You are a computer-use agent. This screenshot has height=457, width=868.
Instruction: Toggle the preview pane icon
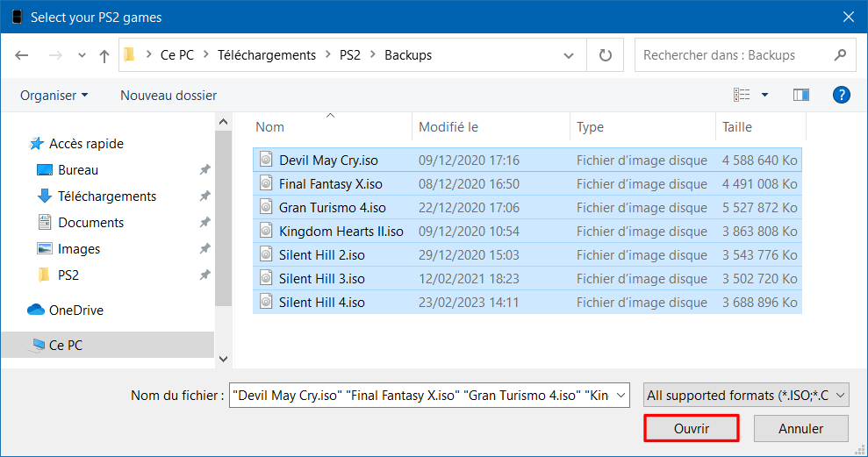[x=801, y=95]
